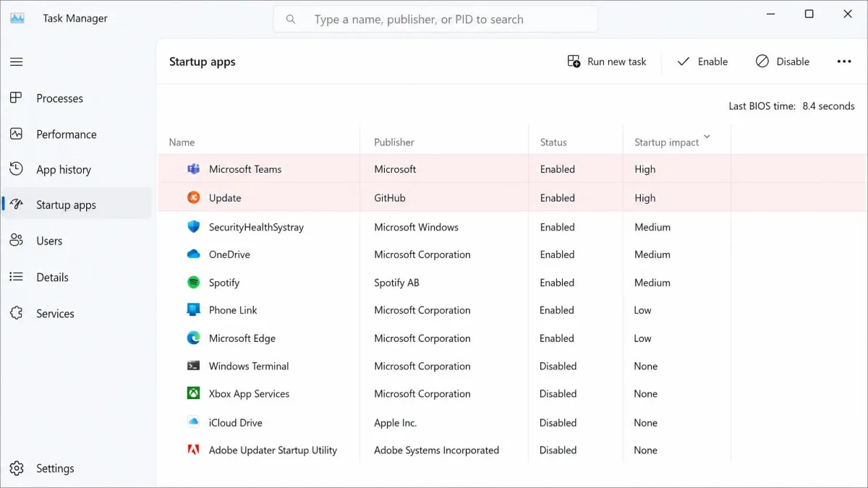Select Adobe Updater Startup Utility row name

[x=273, y=450]
